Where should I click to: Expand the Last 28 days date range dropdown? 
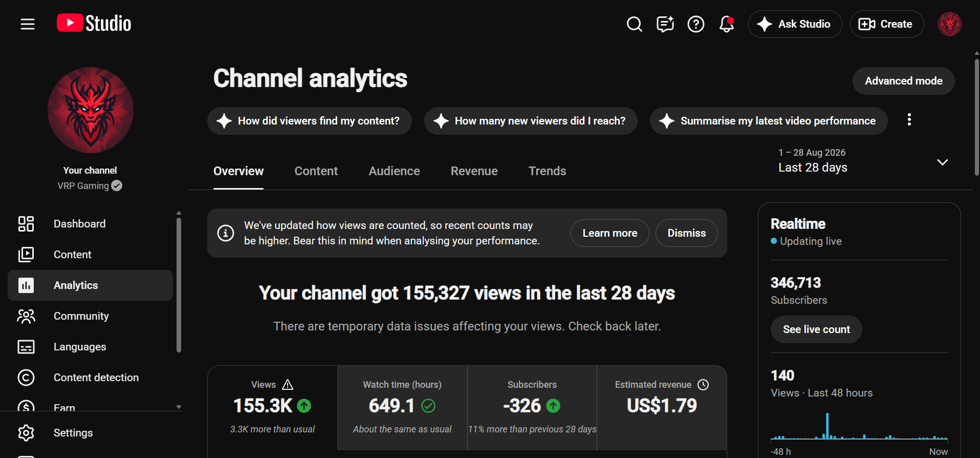(863, 161)
